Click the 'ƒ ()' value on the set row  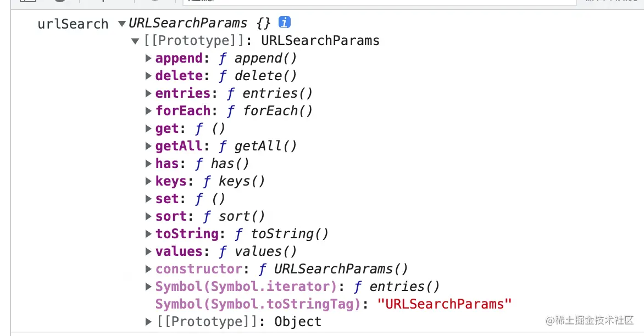(x=210, y=199)
